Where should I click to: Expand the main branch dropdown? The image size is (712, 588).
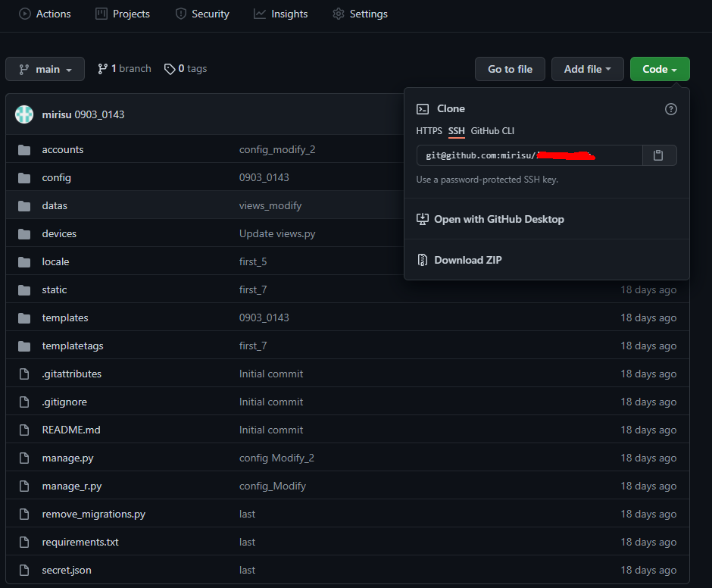[x=45, y=69]
